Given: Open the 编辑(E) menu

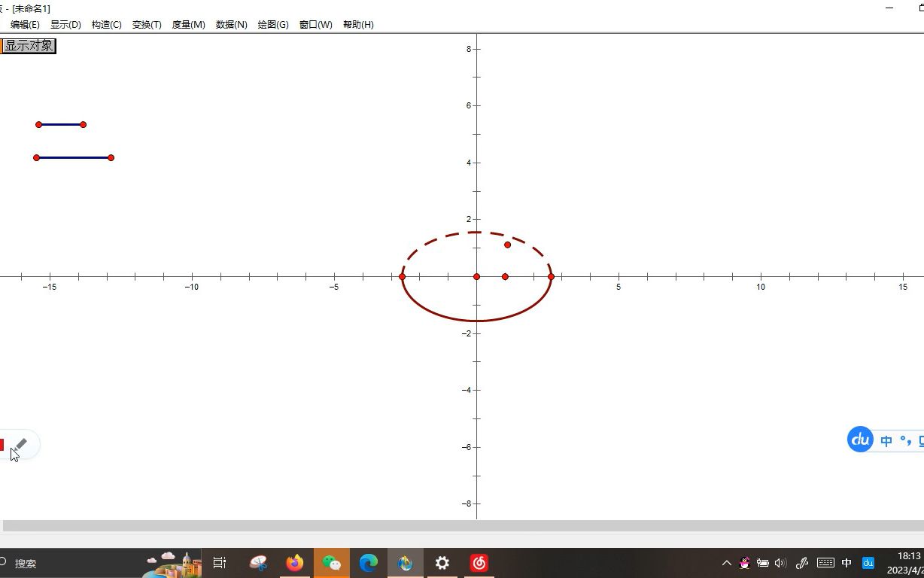Looking at the screenshot, I should point(25,25).
